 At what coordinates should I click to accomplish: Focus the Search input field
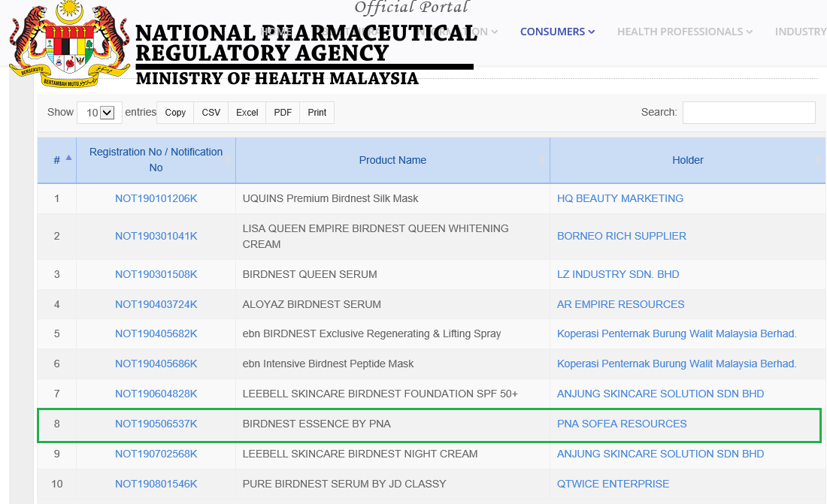click(x=749, y=113)
